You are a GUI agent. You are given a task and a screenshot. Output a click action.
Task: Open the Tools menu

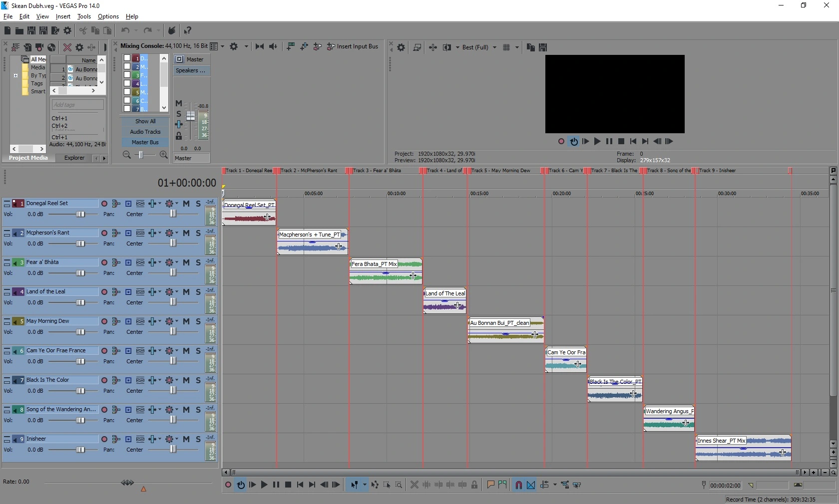pyautogui.click(x=84, y=16)
